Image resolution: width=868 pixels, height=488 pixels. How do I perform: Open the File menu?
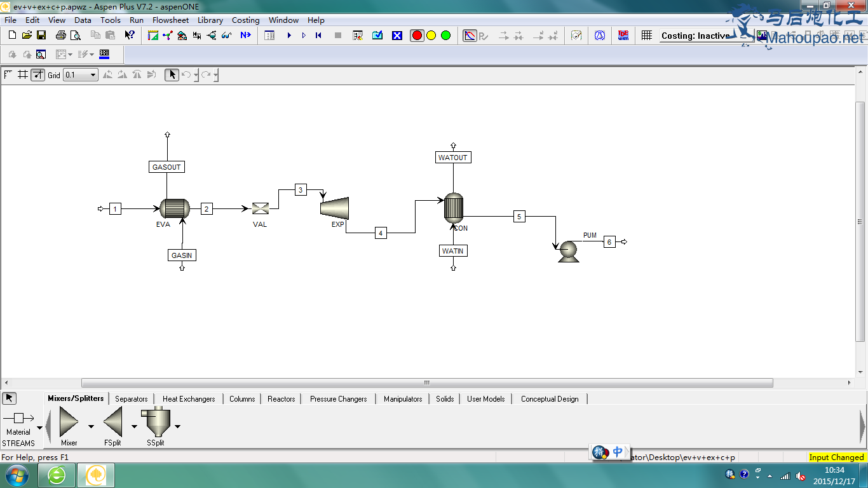point(11,20)
